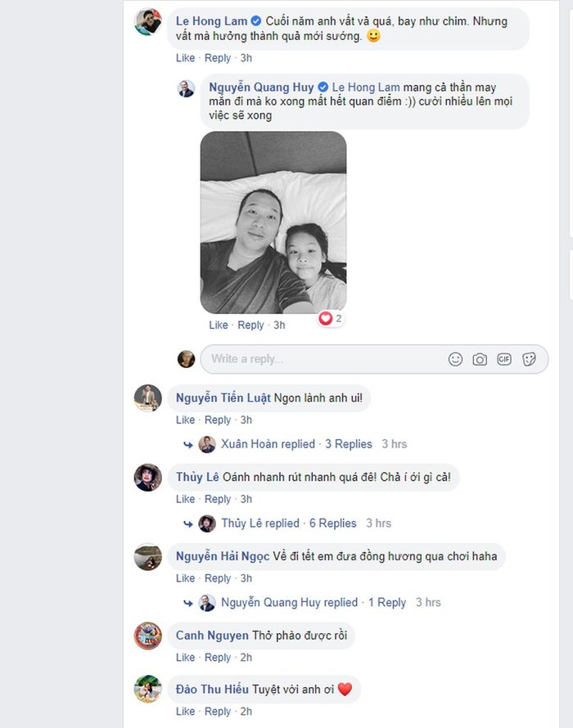Image resolution: width=573 pixels, height=728 pixels.
Task: Open the emoji picker in reply box
Action: click(456, 359)
